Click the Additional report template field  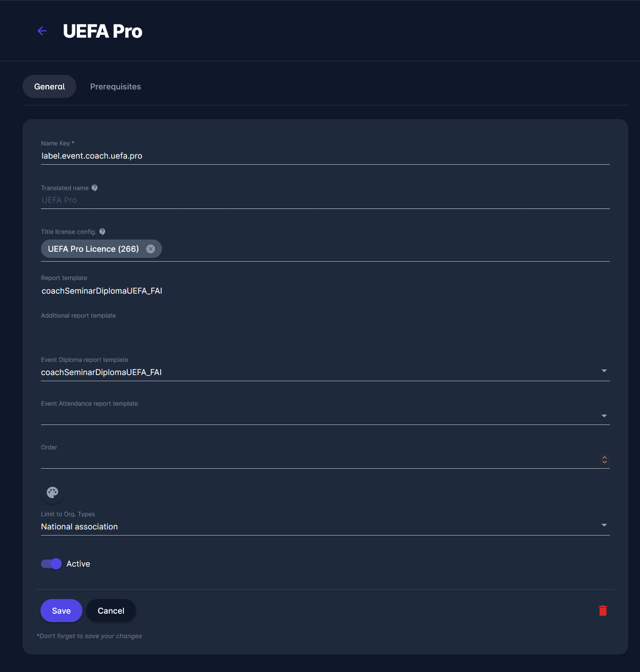point(325,328)
